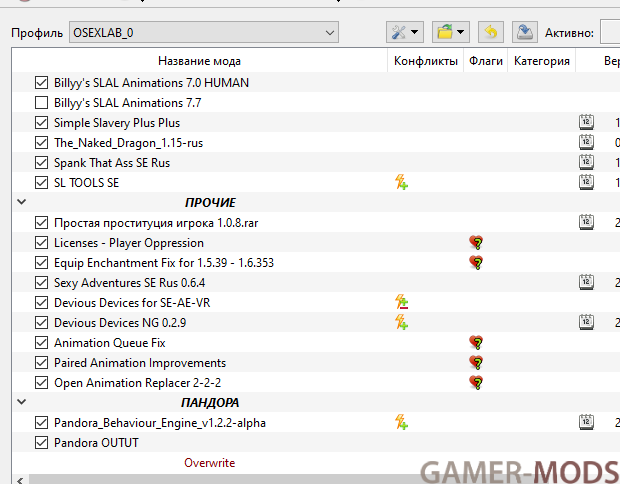The width and height of the screenshot is (620, 484).
Task: Select Простая проституция игрока 1.0.8.rar name
Action: pos(156,223)
